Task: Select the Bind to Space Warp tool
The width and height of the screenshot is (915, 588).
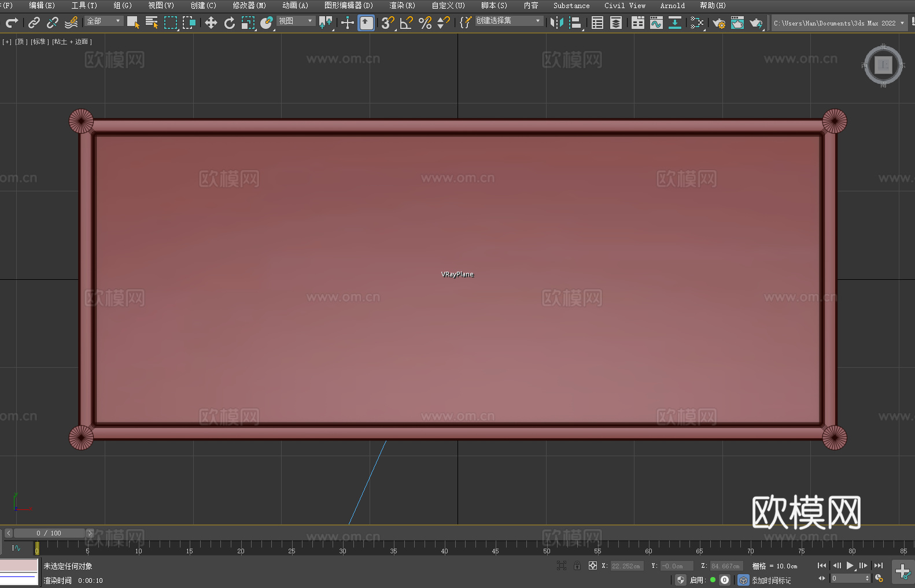Action: pyautogui.click(x=71, y=23)
